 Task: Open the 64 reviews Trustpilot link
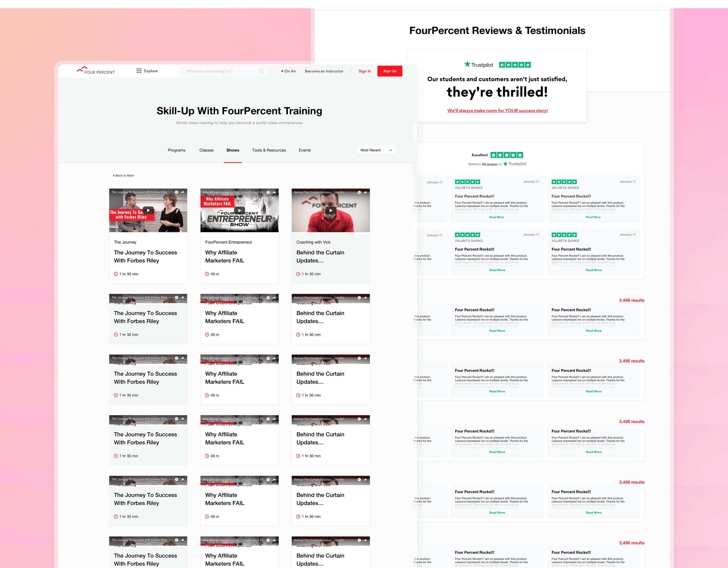489,164
